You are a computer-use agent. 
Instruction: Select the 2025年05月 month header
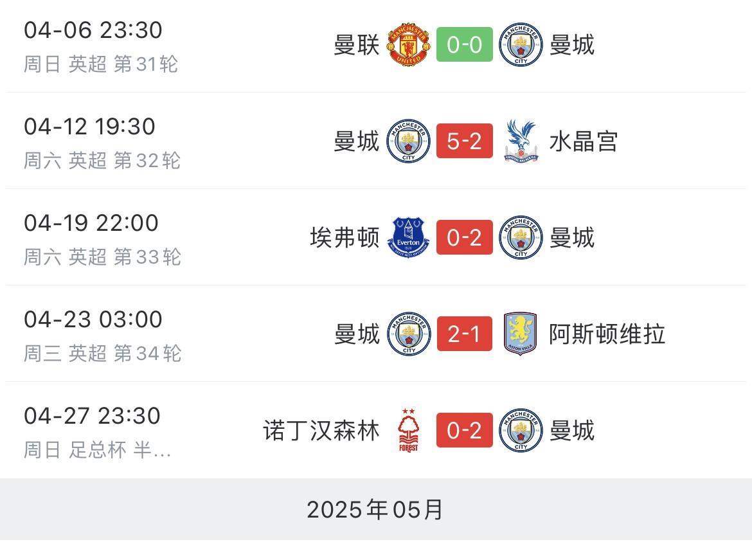pos(376,509)
